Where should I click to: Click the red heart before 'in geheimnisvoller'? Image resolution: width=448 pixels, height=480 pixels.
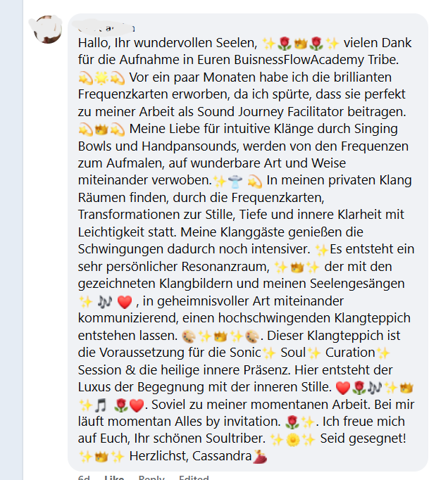pos(125,302)
